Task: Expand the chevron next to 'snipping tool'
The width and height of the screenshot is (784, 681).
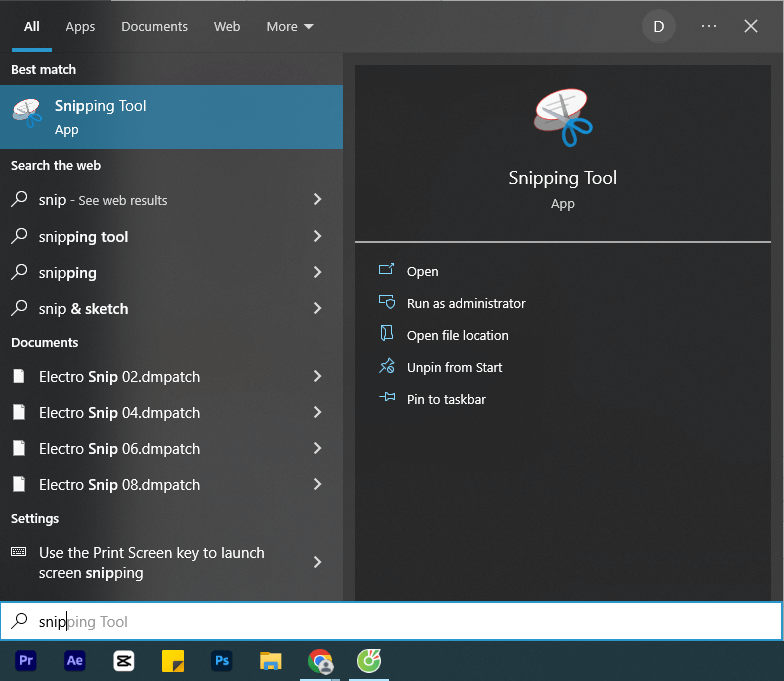Action: click(x=317, y=236)
